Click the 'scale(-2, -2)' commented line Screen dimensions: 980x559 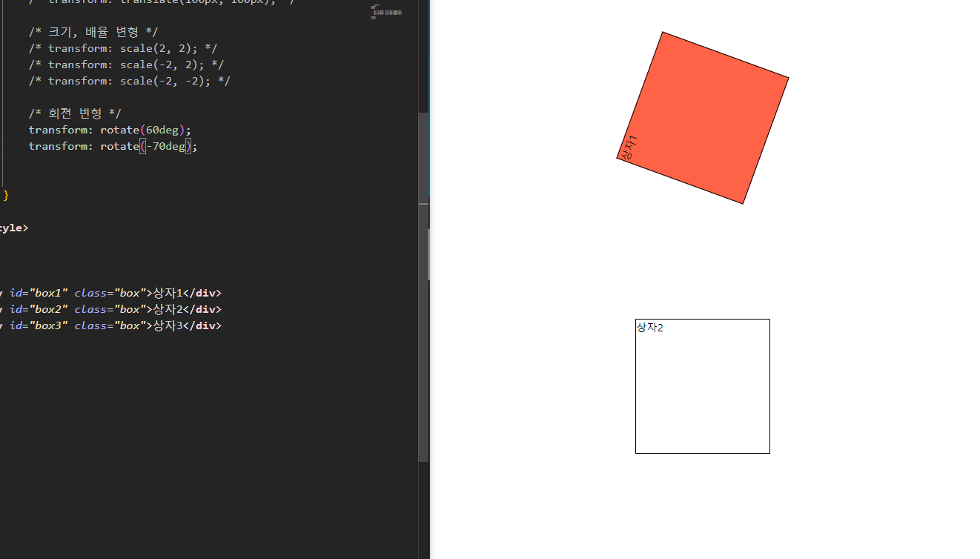(130, 81)
